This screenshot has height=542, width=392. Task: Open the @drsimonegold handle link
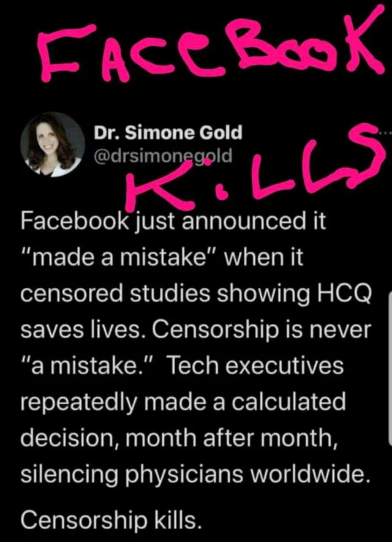tap(163, 156)
